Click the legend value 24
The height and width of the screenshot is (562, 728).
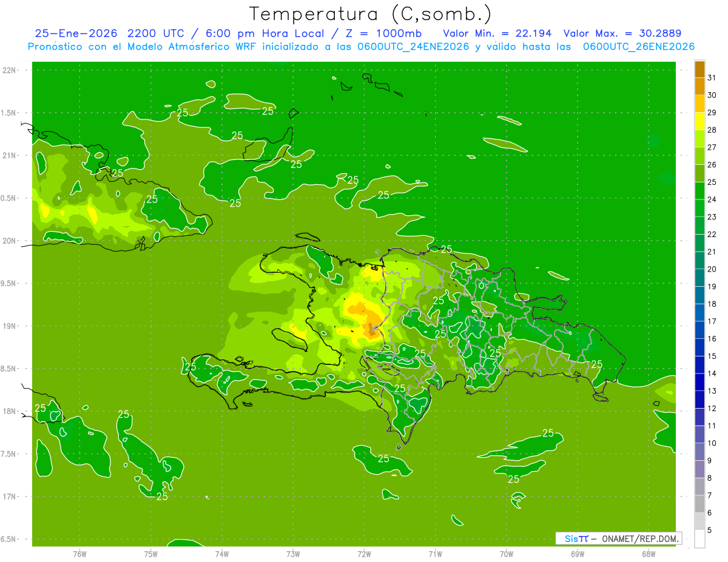coord(712,199)
